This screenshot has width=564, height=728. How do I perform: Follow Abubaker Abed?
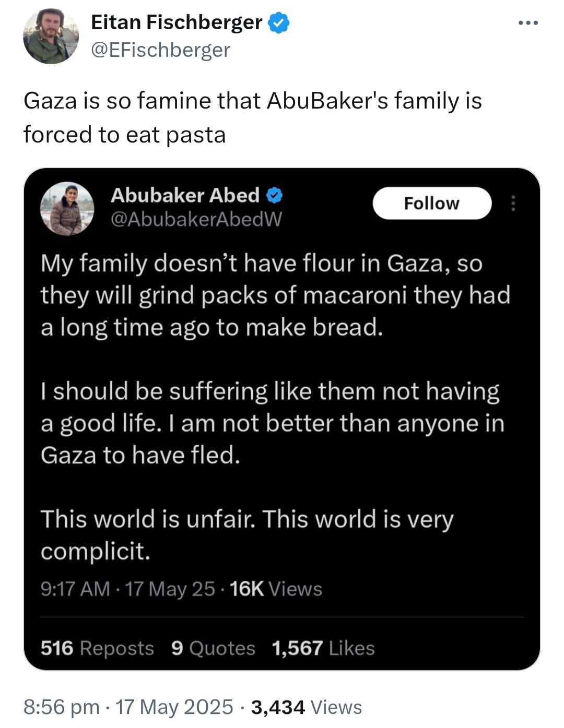click(x=432, y=203)
